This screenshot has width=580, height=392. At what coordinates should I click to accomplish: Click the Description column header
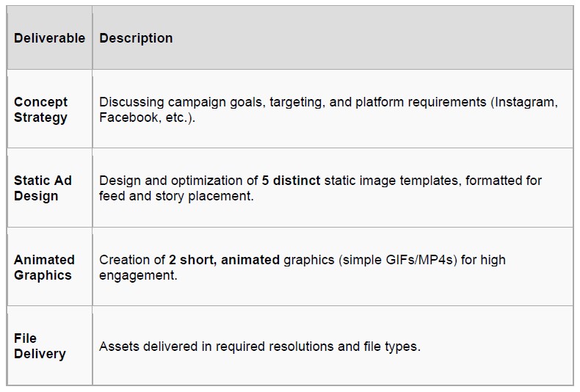tap(136, 38)
